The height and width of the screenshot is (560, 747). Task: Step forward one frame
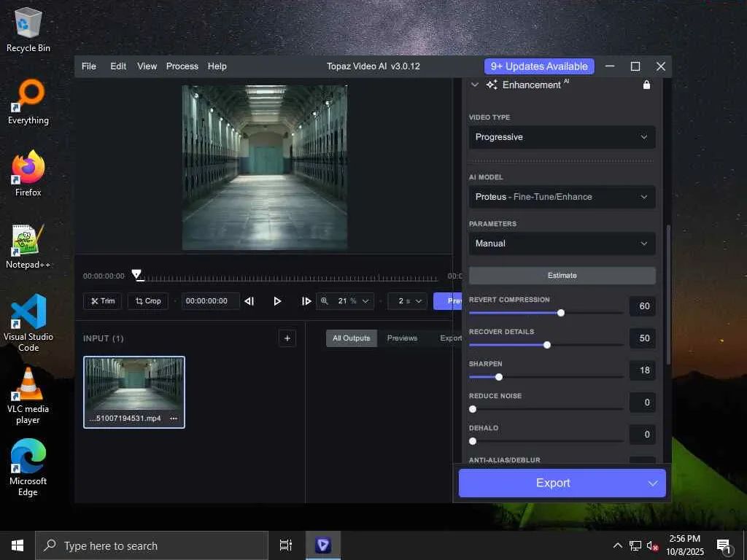pyautogui.click(x=306, y=301)
